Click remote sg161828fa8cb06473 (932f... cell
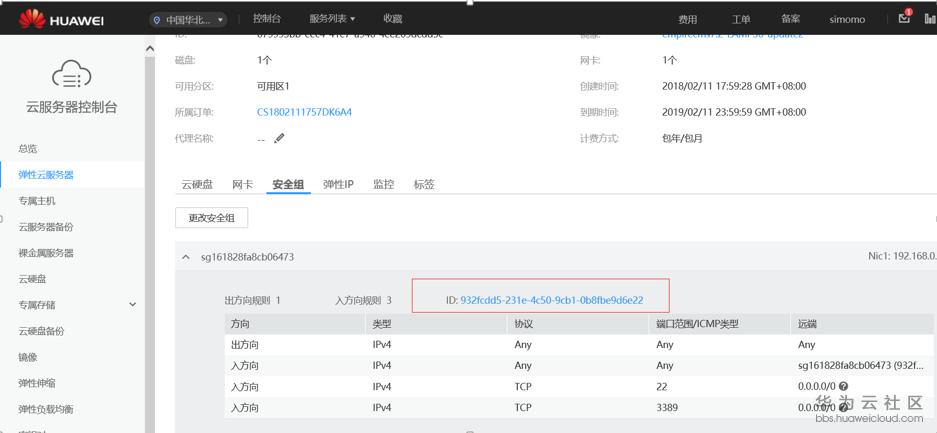The width and height of the screenshot is (937, 433). [861, 366]
